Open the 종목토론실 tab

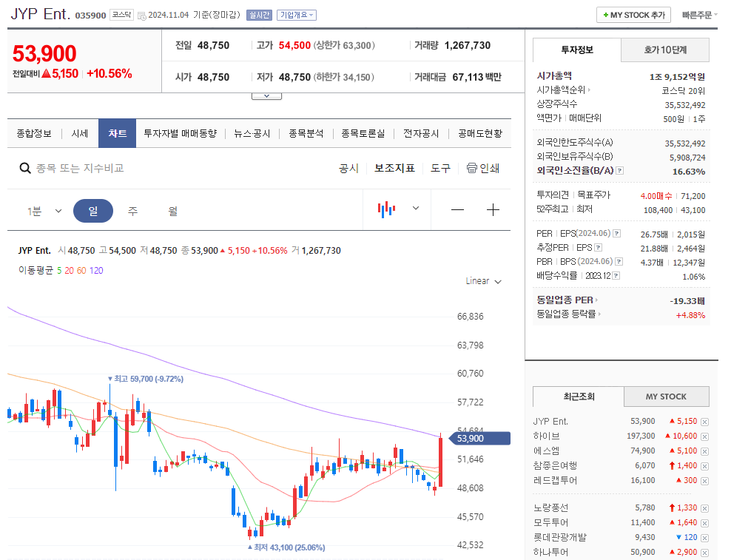[x=363, y=134]
